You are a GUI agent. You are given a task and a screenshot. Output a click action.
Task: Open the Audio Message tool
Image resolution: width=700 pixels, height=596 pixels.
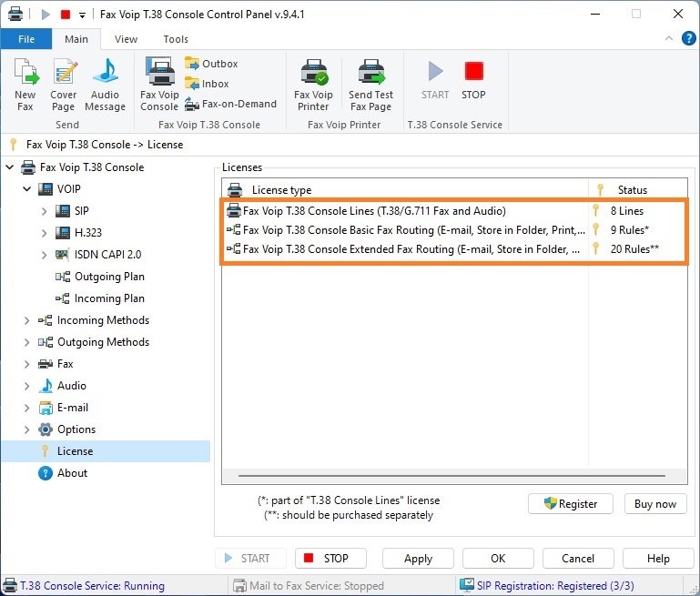106,85
